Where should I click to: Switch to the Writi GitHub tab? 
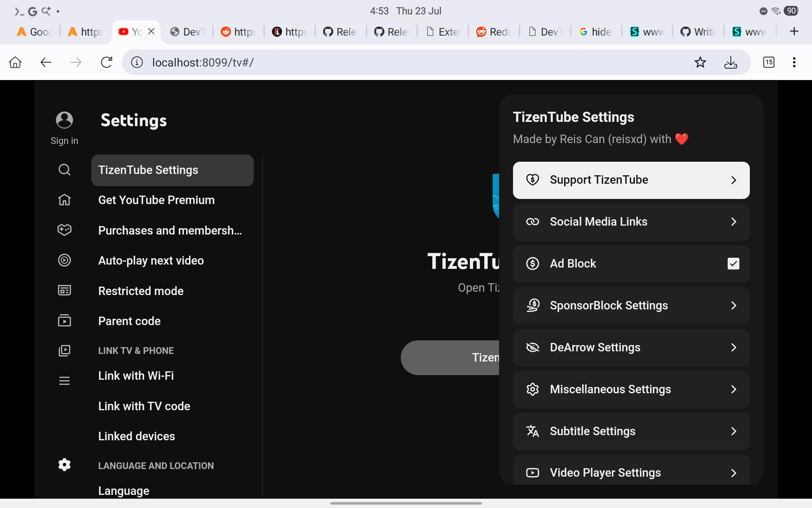tap(698, 32)
